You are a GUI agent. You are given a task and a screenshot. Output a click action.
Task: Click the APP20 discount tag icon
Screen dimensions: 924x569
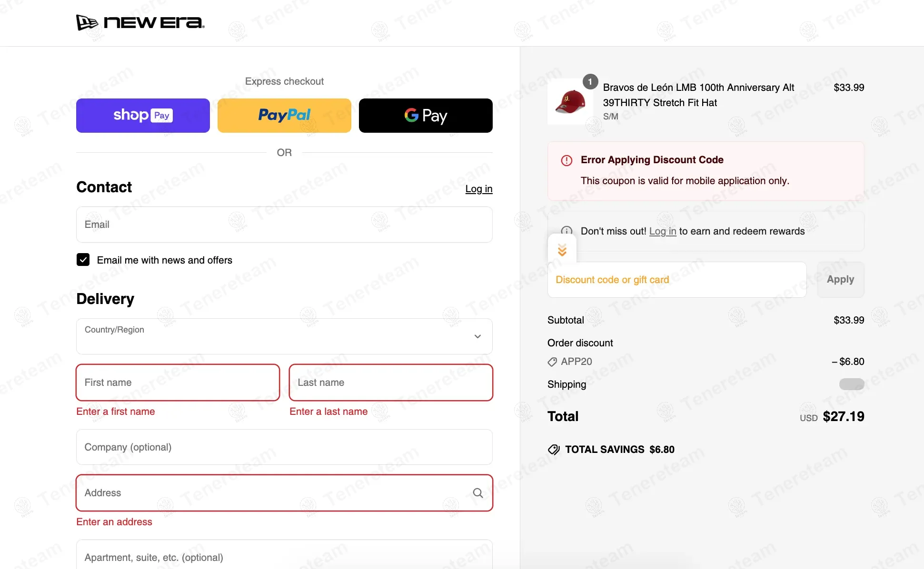(x=552, y=362)
